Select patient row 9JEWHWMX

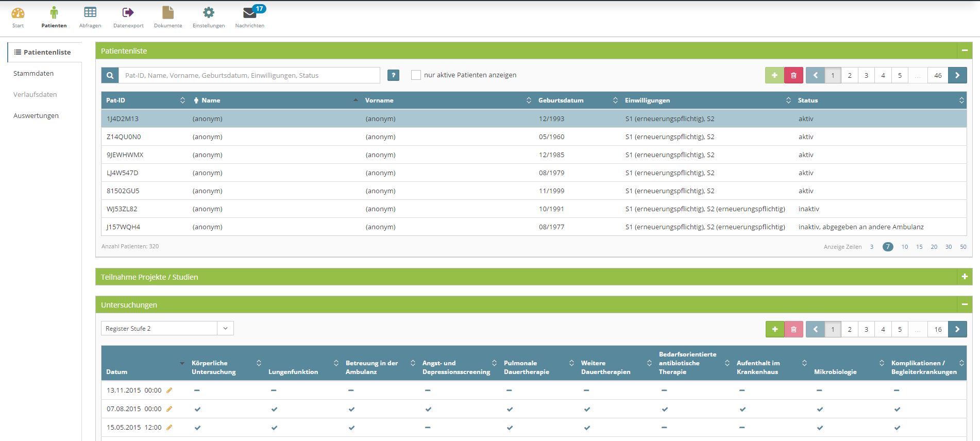pyautogui.click(x=534, y=155)
